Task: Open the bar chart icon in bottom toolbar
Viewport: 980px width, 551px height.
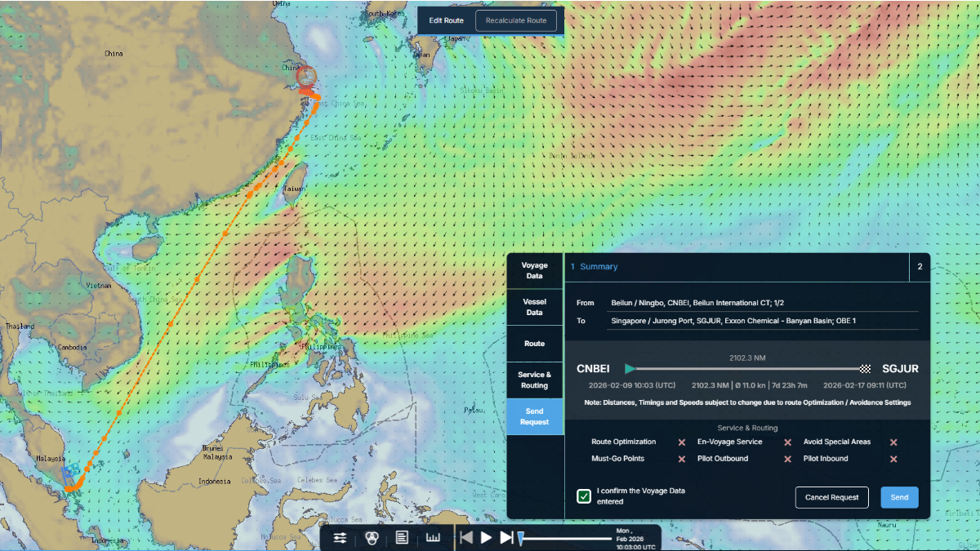Action: (434, 537)
